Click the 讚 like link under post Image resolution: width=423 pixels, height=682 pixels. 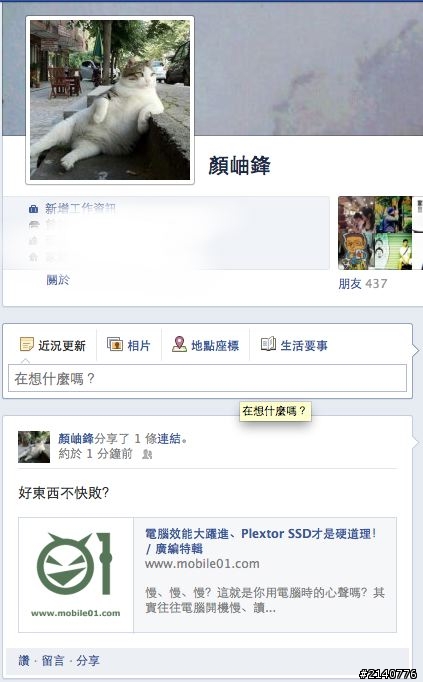(x=24, y=661)
